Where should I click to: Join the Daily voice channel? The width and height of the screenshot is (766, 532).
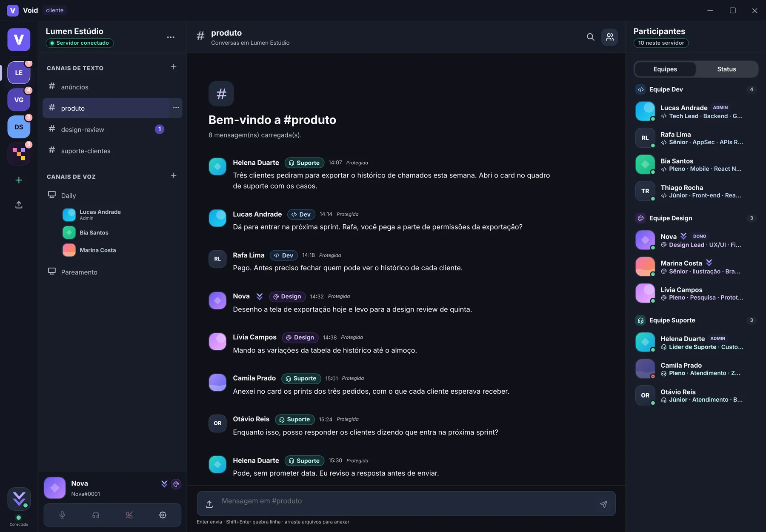(x=112, y=195)
